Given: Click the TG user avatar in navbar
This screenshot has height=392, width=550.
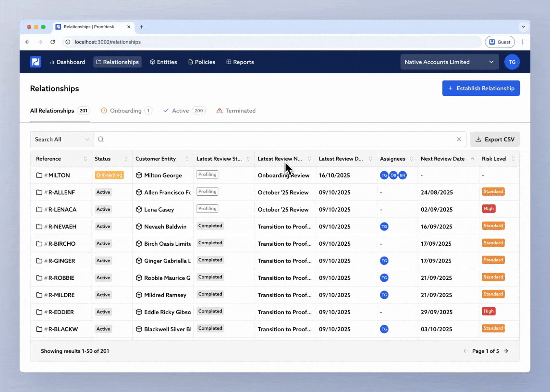Looking at the screenshot, I should click(x=512, y=62).
